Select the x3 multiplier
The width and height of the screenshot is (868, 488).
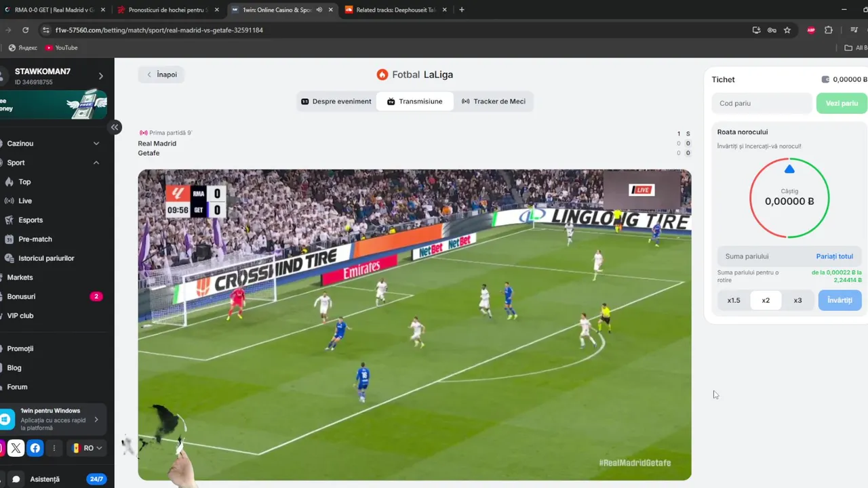(x=797, y=300)
